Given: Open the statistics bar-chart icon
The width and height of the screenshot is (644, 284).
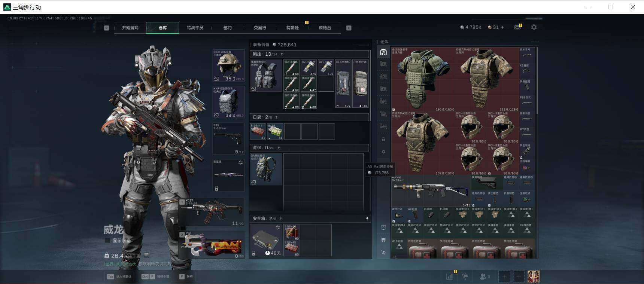Looking at the screenshot, I should pyautogui.click(x=449, y=277).
